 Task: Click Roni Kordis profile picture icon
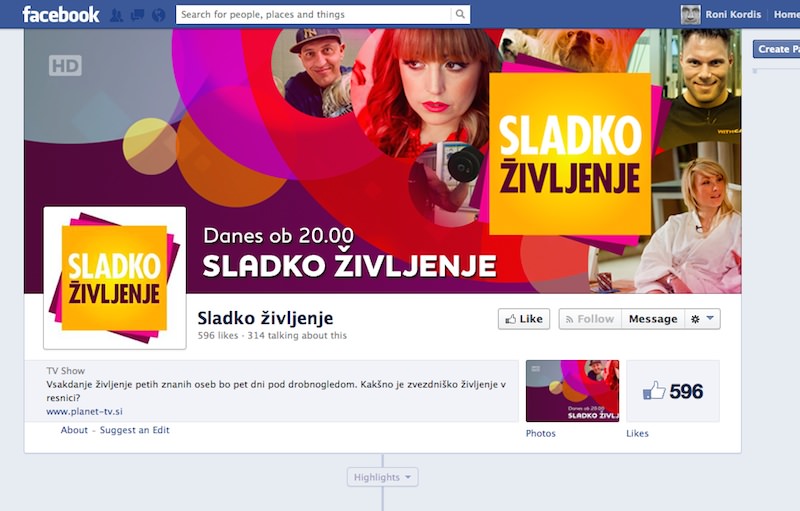click(x=690, y=14)
